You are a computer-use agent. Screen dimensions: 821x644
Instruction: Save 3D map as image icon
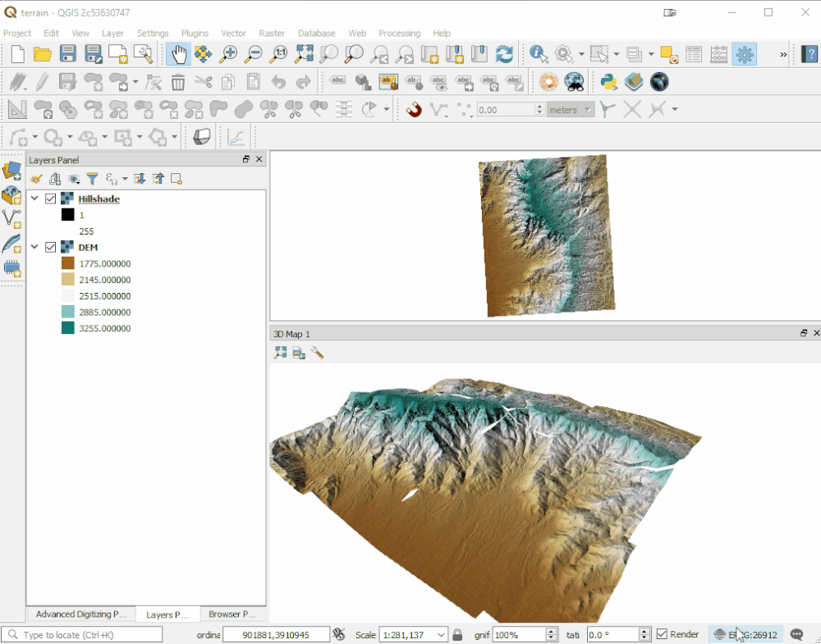299,353
